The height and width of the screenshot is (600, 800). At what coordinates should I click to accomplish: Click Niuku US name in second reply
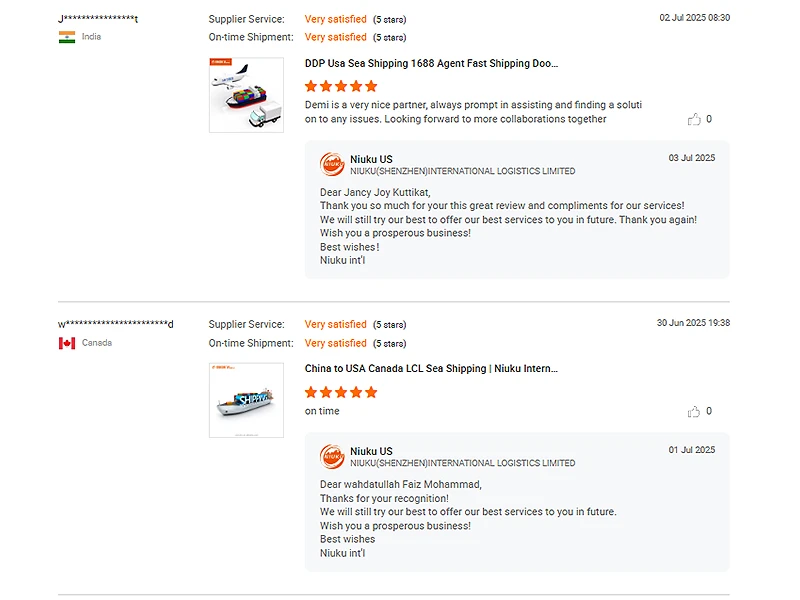[x=371, y=451]
